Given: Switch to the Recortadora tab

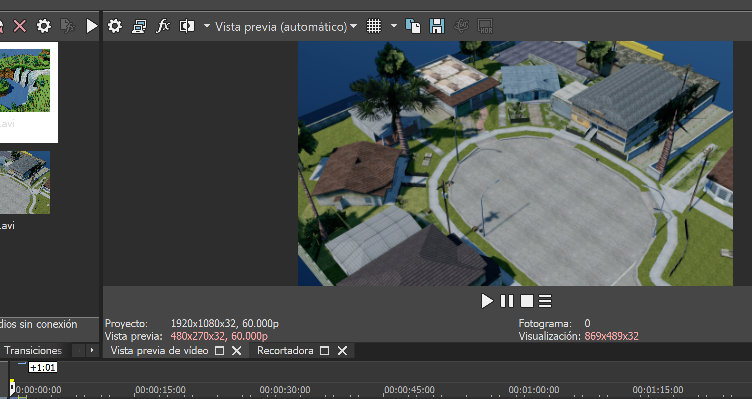Looking at the screenshot, I should click(285, 351).
